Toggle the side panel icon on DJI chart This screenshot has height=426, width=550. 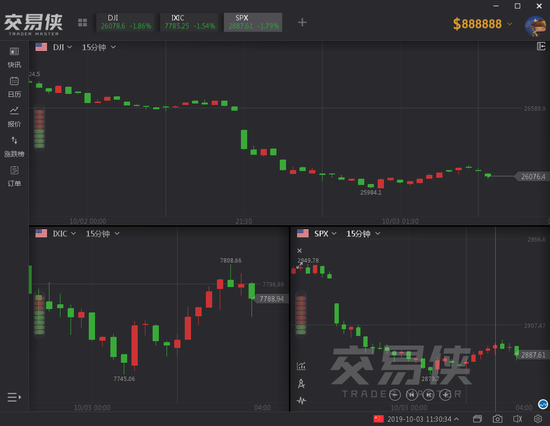coord(541,46)
